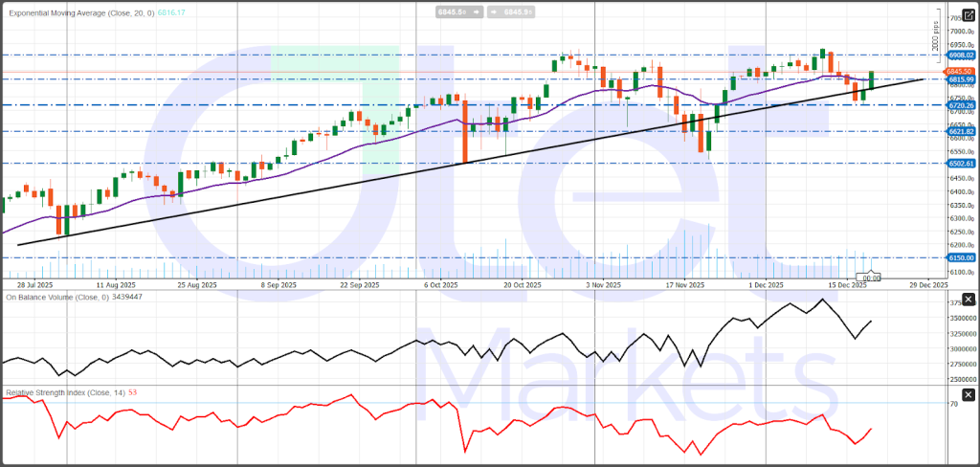Click the 6908.02 price level tag

960,56
